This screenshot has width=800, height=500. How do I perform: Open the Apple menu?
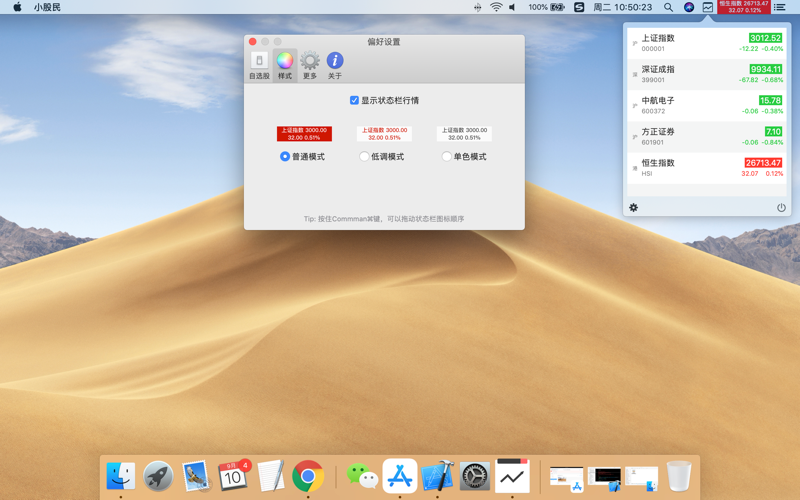pyautogui.click(x=17, y=7)
